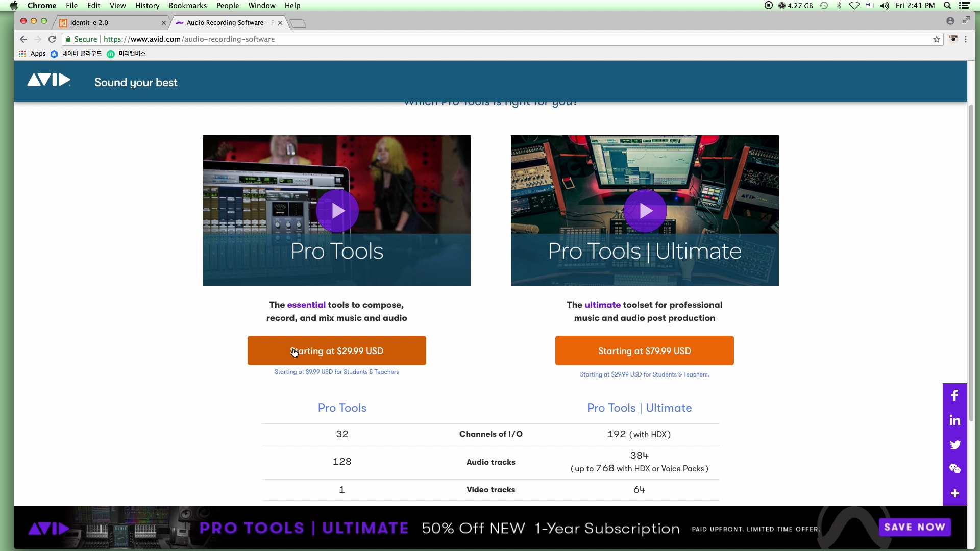Open the Apple menu
This screenshot has height=551, width=980.
click(x=14, y=6)
